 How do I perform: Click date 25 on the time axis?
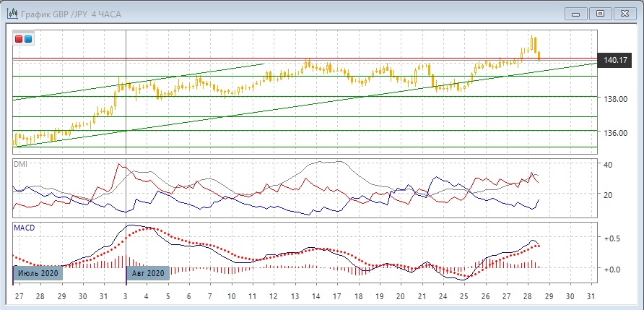click(464, 297)
